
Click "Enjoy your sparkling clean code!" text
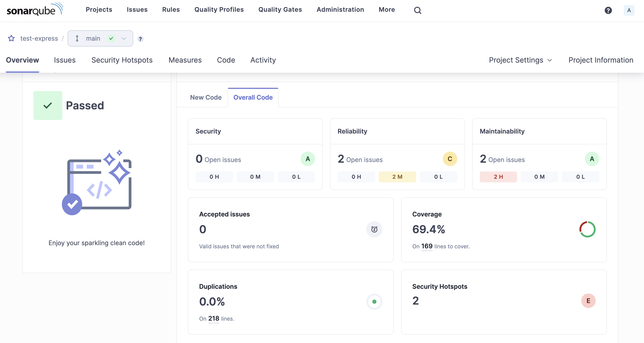pyautogui.click(x=96, y=243)
